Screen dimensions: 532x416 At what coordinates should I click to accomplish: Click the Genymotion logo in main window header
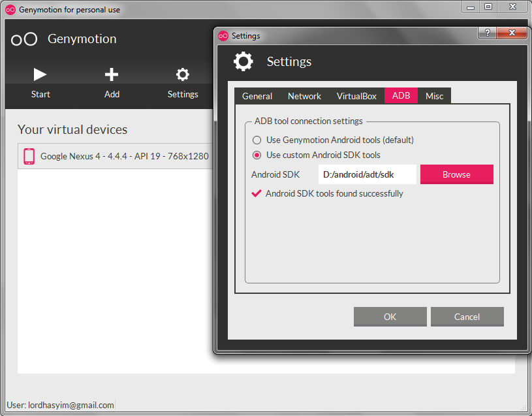click(x=24, y=39)
